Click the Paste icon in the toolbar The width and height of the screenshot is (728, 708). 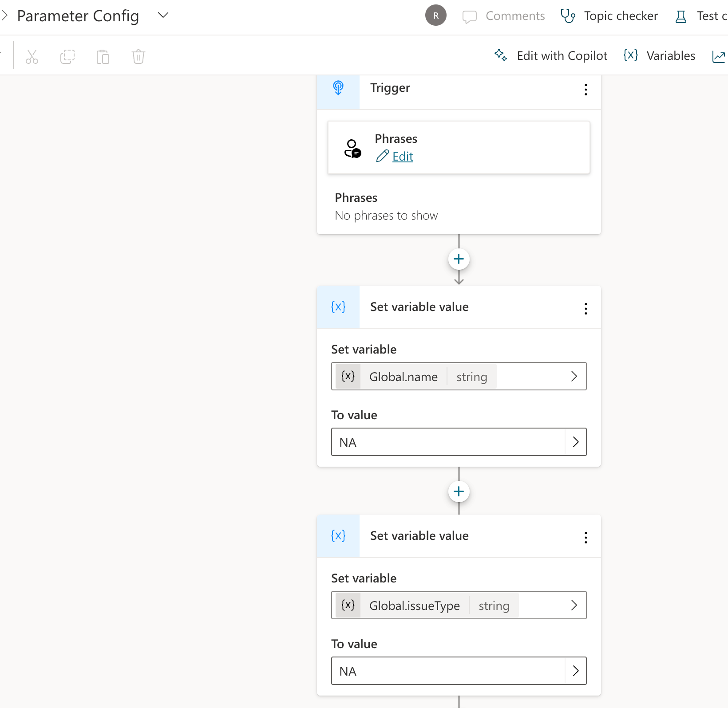point(103,56)
